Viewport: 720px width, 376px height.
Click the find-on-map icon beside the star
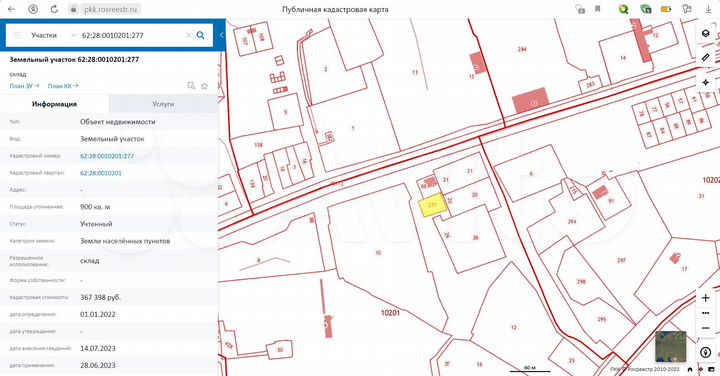[x=191, y=86]
